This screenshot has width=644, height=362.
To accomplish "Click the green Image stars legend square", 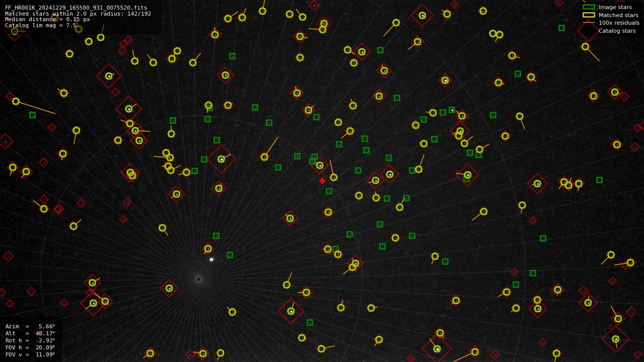I will (x=589, y=7).
